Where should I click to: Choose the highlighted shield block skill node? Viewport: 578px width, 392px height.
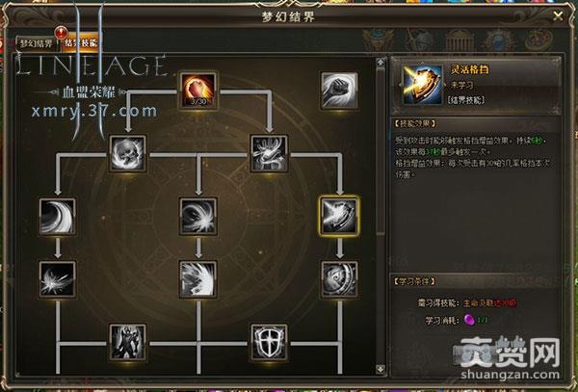(339, 217)
